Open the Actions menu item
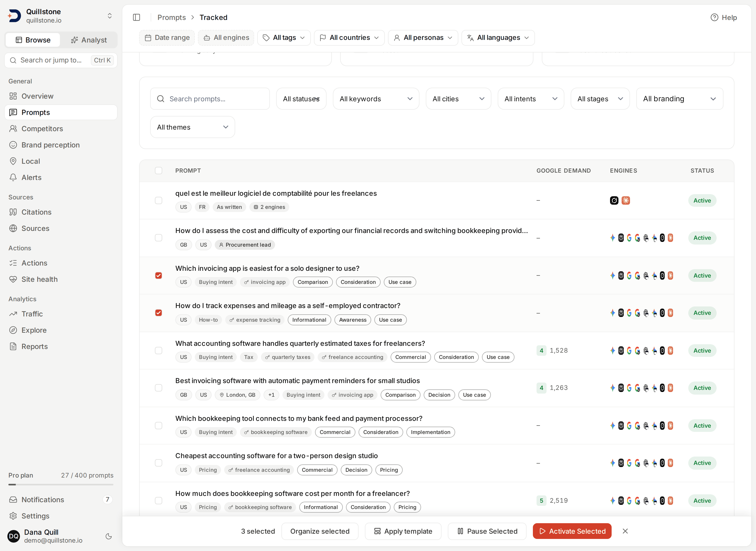 [x=61, y=263]
